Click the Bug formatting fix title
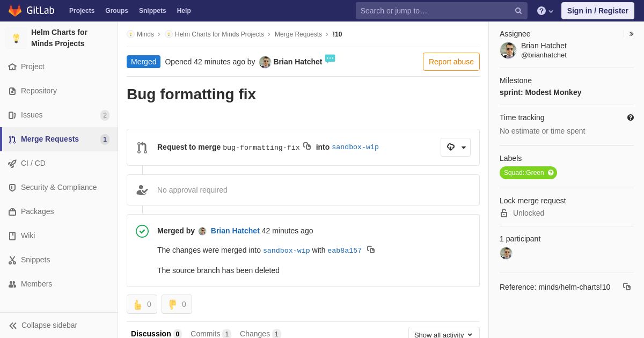The image size is (644, 338). pos(191,94)
